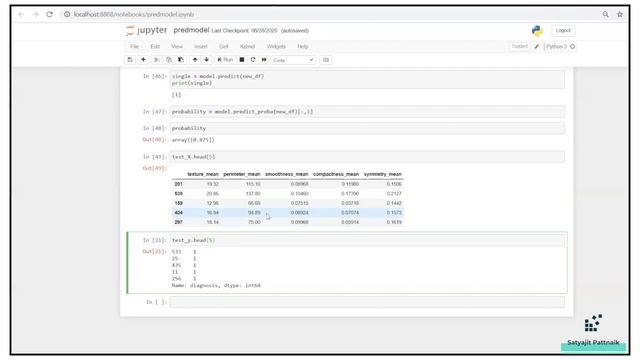Click the perimeter_mean column header
640x360 pixels.
[x=242, y=174]
